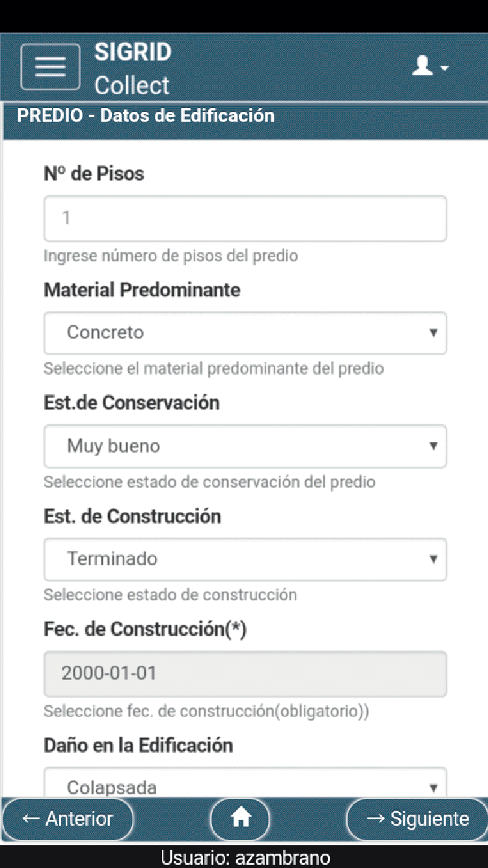Expand the Est. de Construcción dropdown
Image resolution: width=488 pixels, height=868 pixels.
pos(245,559)
